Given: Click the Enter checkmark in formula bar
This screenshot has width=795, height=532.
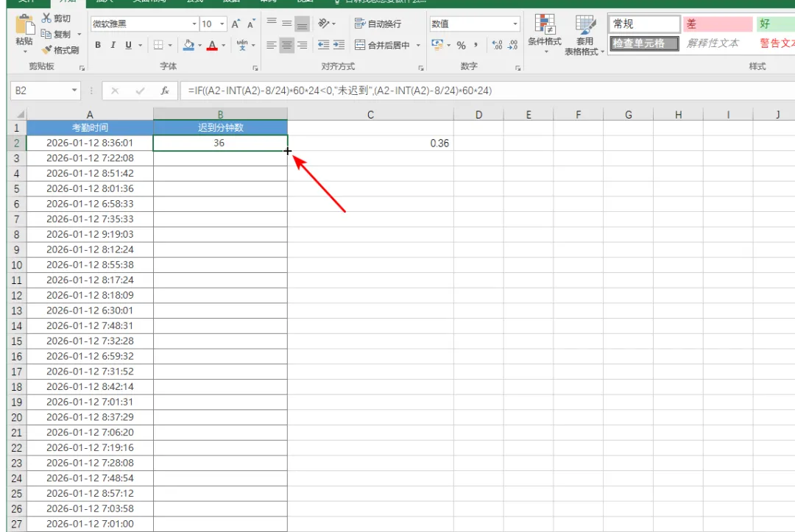Looking at the screenshot, I should [140, 91].
